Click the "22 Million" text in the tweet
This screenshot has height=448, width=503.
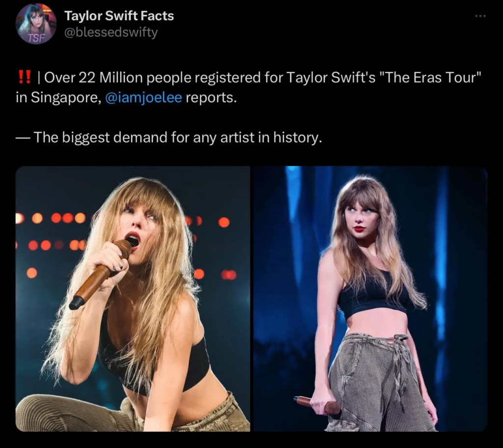(111, 78)
